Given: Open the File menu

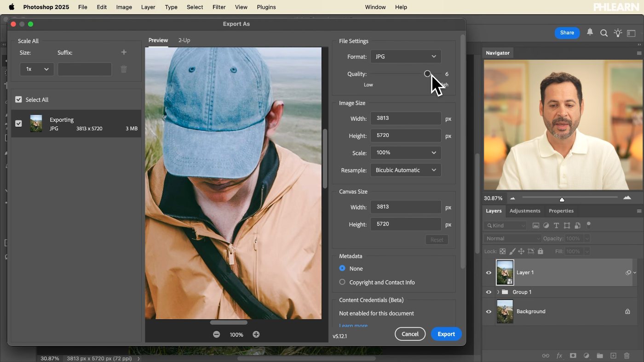Looking at the screenshot, I should [83, 7].
